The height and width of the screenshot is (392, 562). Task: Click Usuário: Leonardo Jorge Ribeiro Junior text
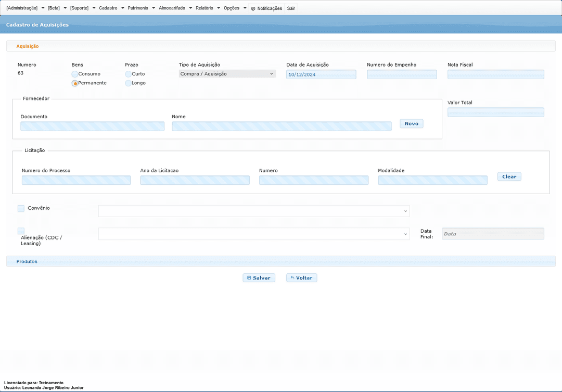point(44,388)
